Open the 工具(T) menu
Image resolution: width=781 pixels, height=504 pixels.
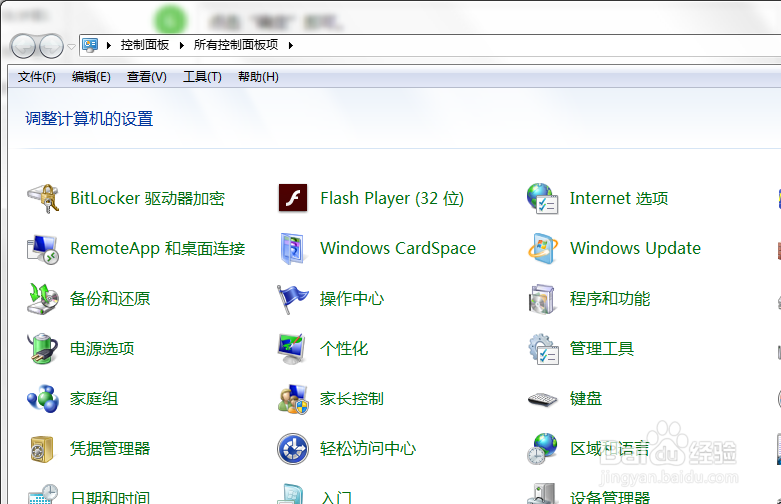tap(202, 77)
